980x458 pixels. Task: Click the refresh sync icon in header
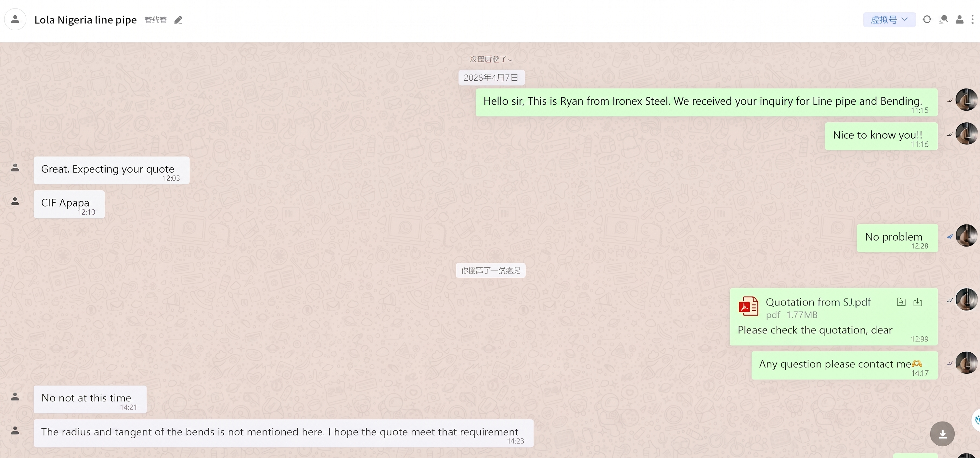coord(927,20)
